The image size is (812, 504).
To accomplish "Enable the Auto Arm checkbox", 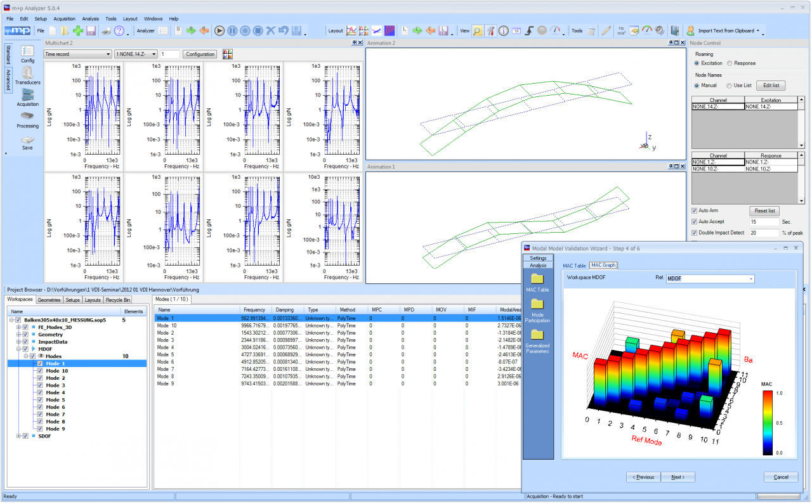I will coord(695,210).
